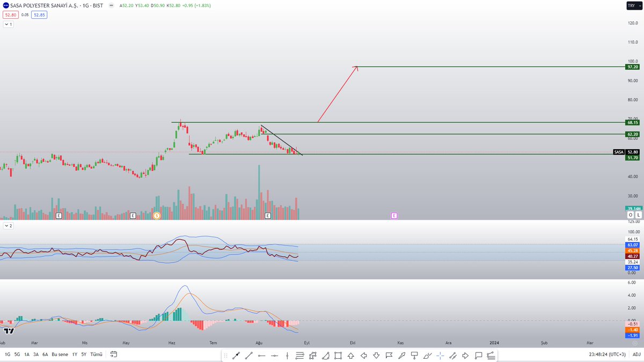Select the highlighter pen tool
The width and height of the screenshot is (644, 362).
402,355
